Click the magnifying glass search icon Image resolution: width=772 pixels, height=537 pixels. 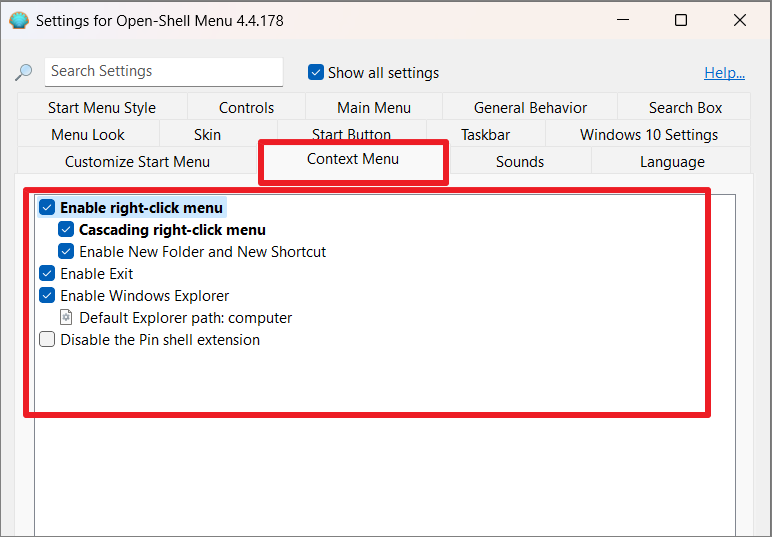[x=23, y=72]
